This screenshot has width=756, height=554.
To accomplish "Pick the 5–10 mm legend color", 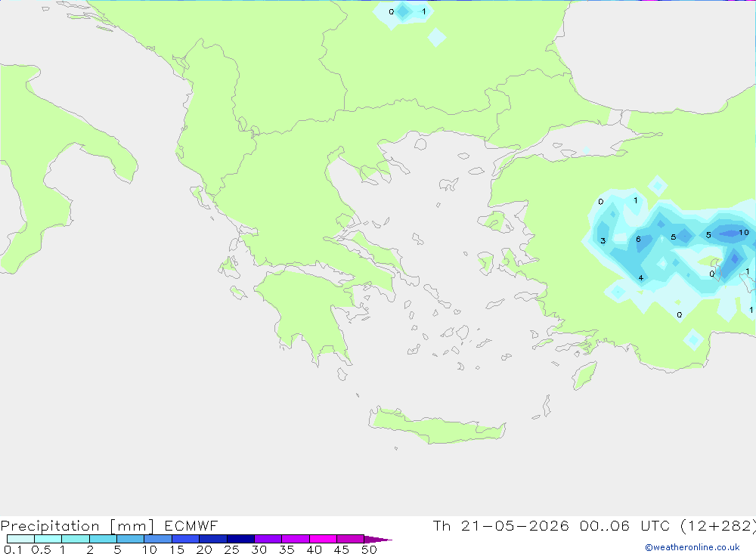I will click(x=131, y=539).
